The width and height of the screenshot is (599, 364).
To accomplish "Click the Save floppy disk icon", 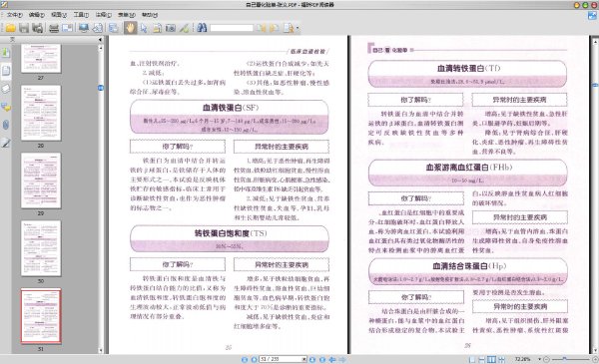I will pyautogui.click(x=24, y=28).
